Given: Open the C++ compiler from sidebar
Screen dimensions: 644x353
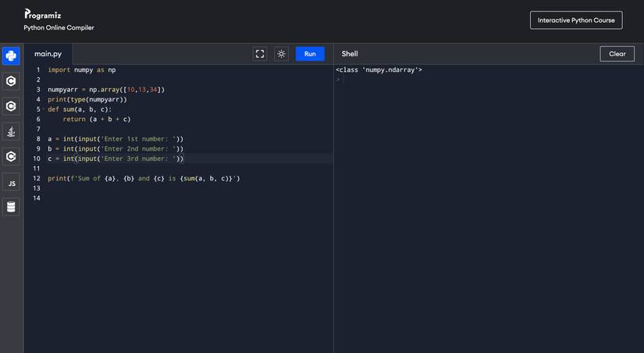Looking at the screenshot, I should point(11,106).
